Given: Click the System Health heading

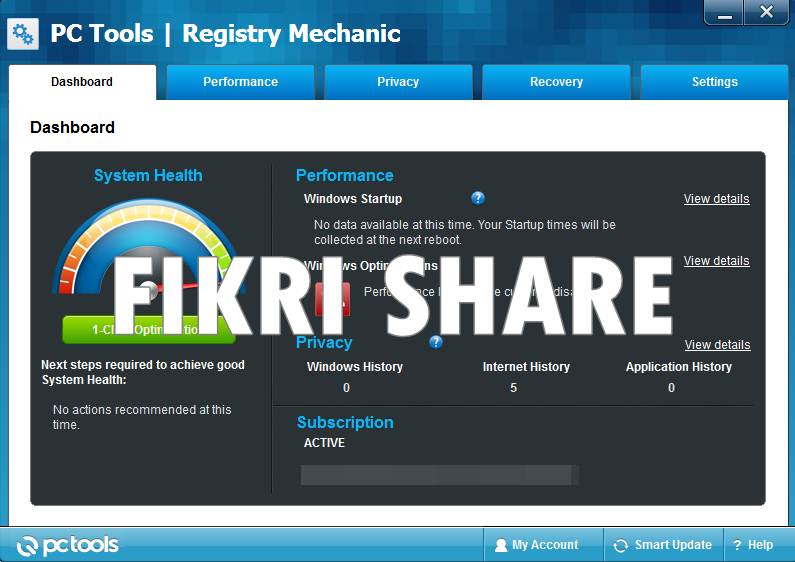Looking at the screenshot, I should 148,175.
